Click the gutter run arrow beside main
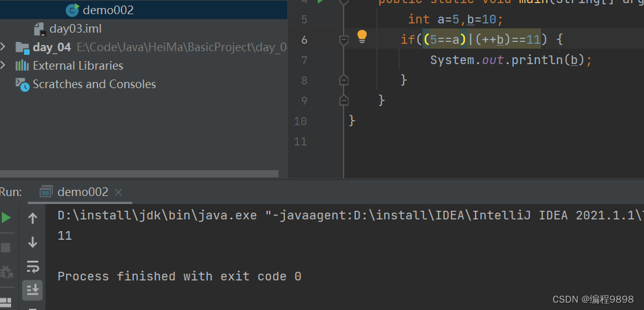The width and height of the screenshot is (644, 310). tap(320, 2)
